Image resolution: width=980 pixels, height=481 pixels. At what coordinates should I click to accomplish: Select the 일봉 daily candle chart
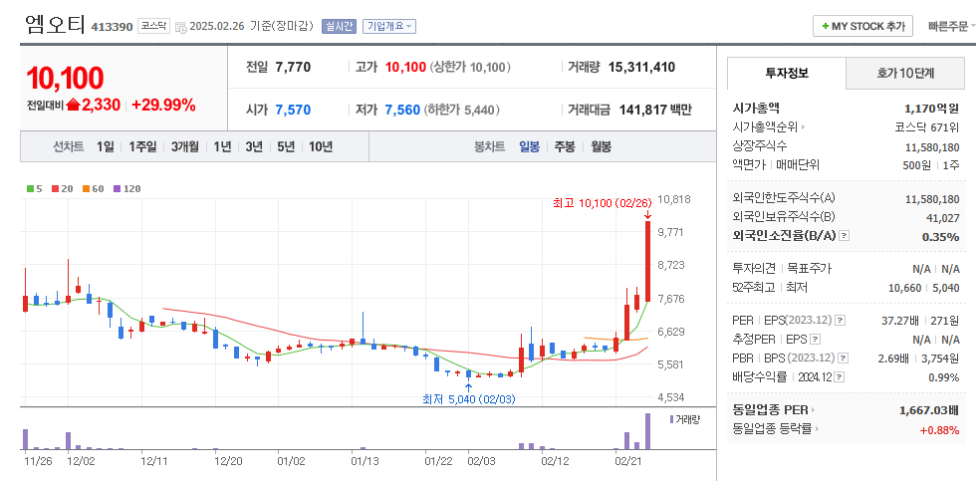point(530,147)
